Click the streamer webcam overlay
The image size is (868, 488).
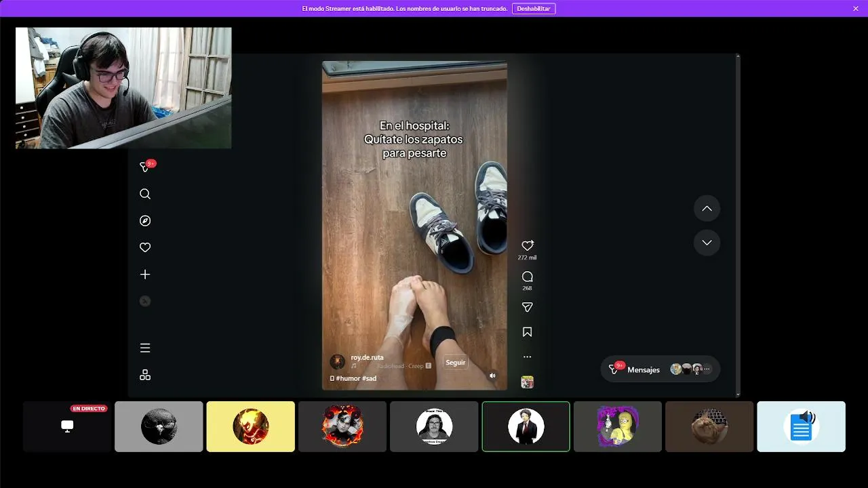click(x=123, y=88)
